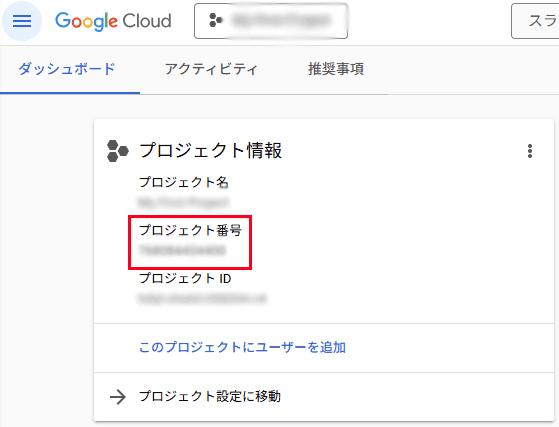The image size is (559, 427).
Task: Click the arrow icon beside プロジェクト設定に移動
Action: [118, 397]
